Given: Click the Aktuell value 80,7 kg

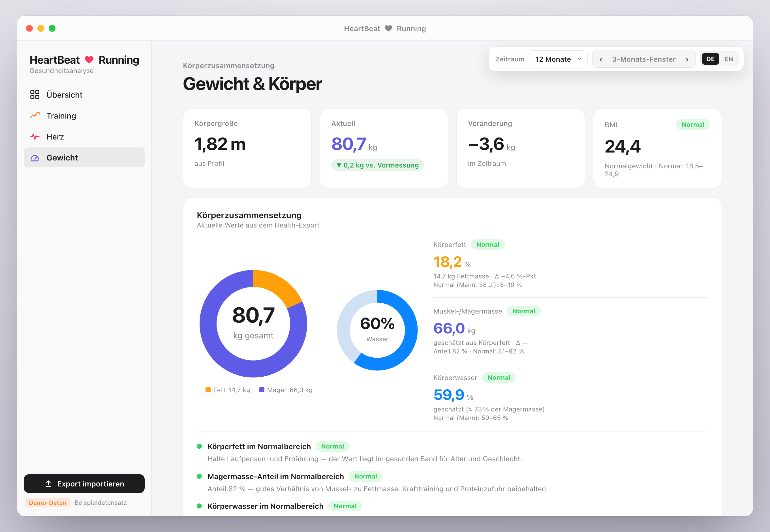Looking at the screenshot, I should point(354,144).
